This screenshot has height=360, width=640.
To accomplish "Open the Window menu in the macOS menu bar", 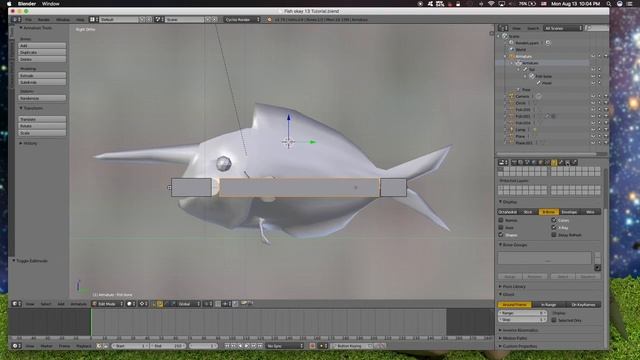I will pos(51,4).
